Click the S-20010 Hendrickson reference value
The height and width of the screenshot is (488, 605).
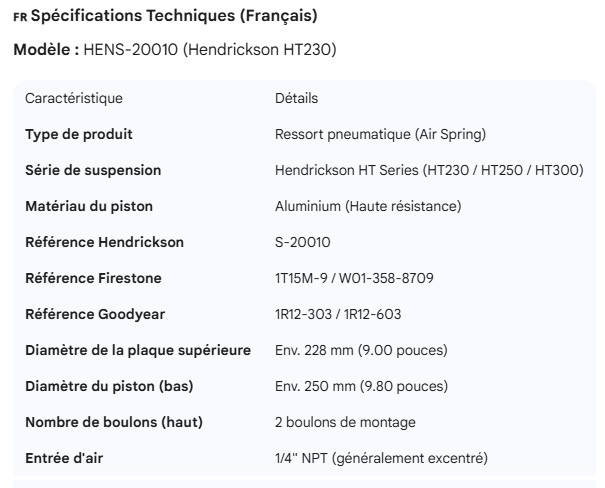pos(303,242)
